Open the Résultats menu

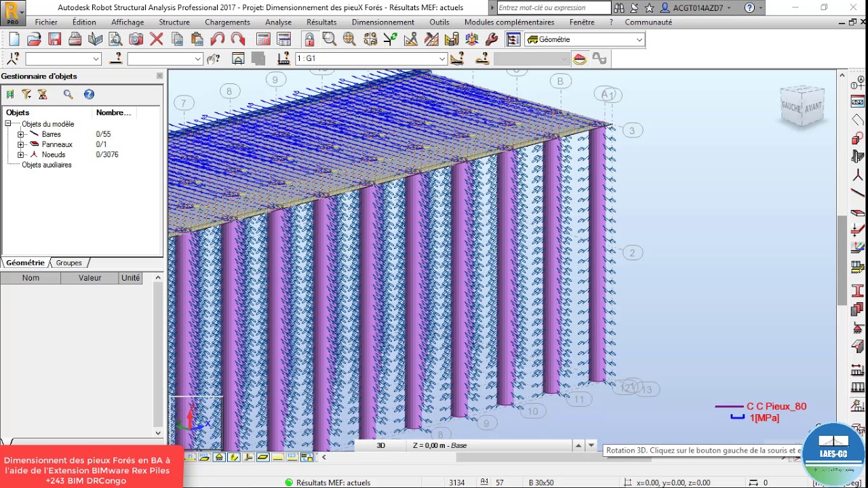[x=321, y=22]
